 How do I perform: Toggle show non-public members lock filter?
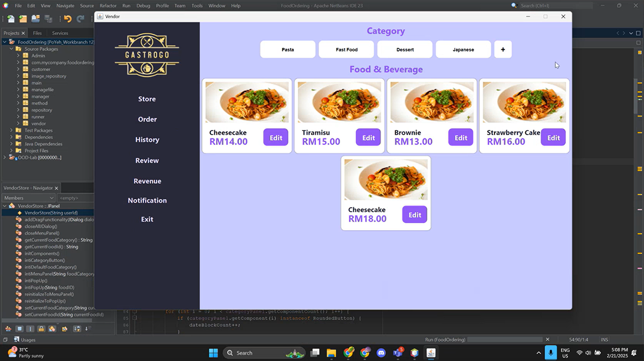(41, 329)
